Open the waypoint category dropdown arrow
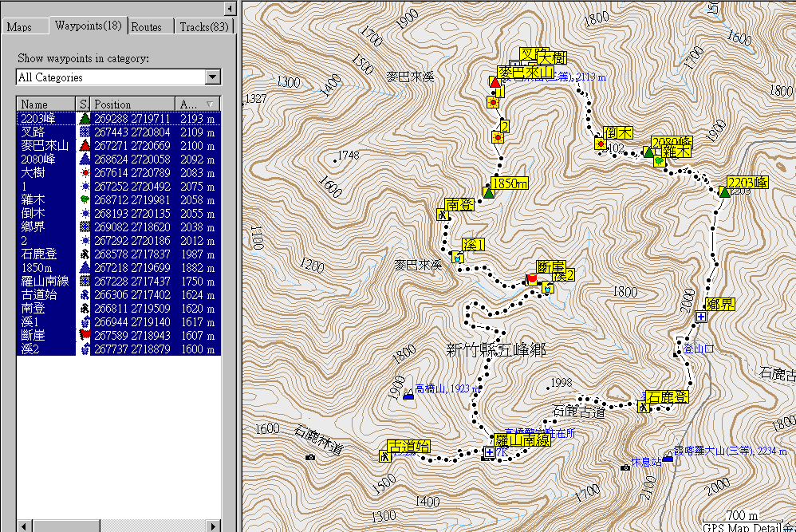This screenshot has width=796, height=532. click(x=213, y=77)
